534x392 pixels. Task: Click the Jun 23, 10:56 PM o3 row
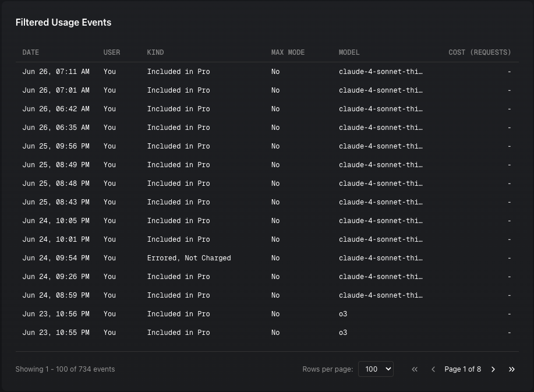tap(56, 314)
